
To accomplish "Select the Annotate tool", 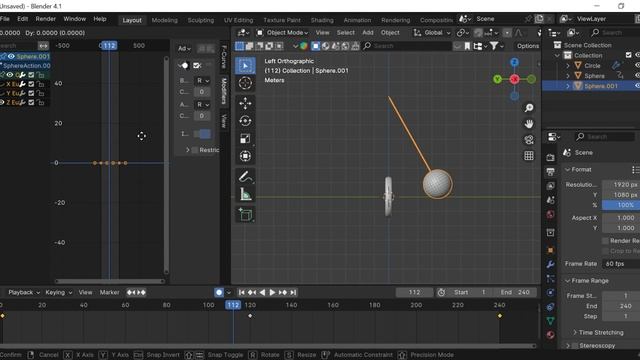I will (x=245, y=177).
